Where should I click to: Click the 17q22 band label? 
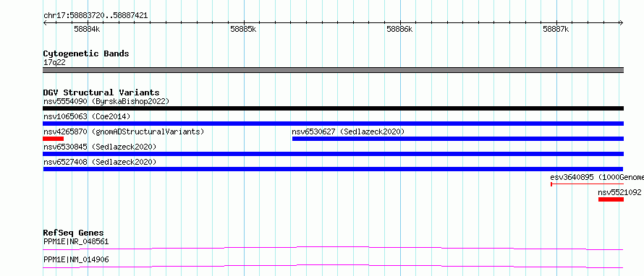pos(54,63)
